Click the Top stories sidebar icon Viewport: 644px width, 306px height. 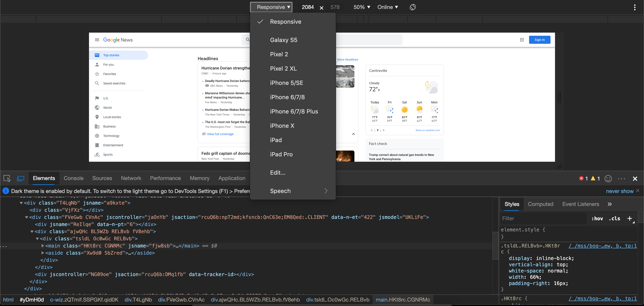97,55
